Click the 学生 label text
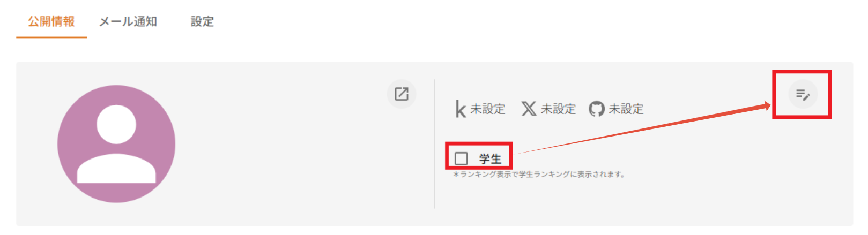The width and height of the screenshot is (868, 235). pos(490,159)
